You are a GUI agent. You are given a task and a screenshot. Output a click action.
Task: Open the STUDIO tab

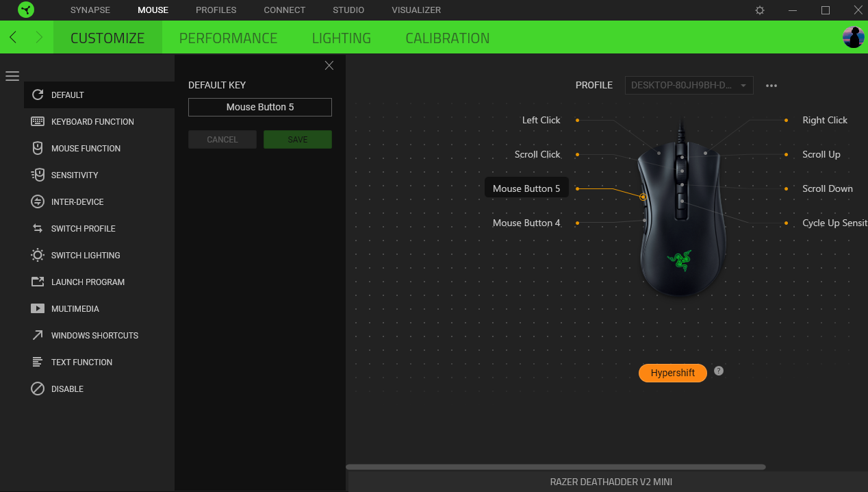point(348,10)
